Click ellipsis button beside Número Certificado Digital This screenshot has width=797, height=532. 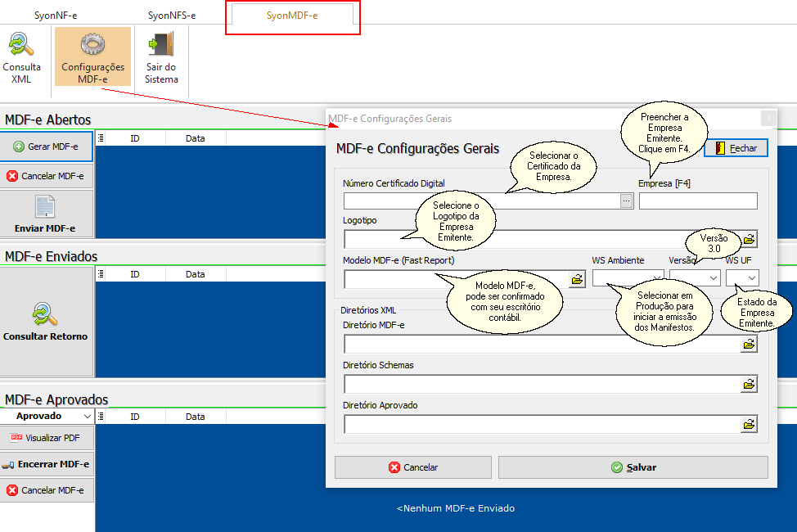627,201
